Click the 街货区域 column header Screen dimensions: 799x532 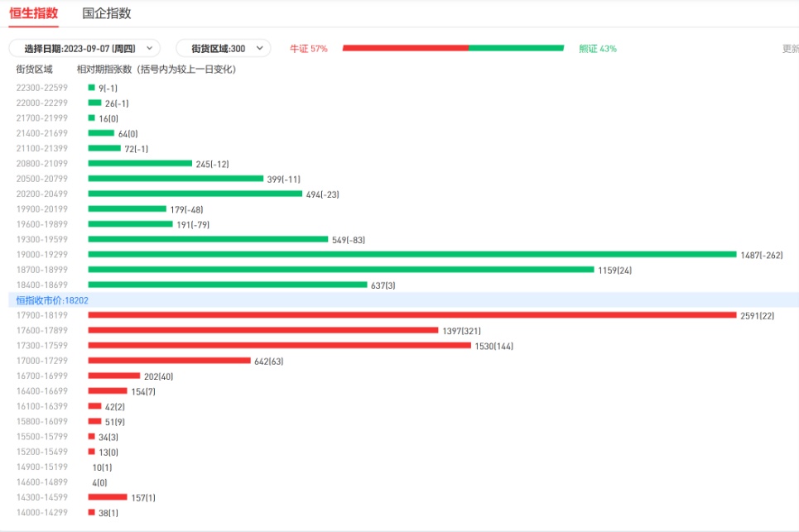click(34, 69)
